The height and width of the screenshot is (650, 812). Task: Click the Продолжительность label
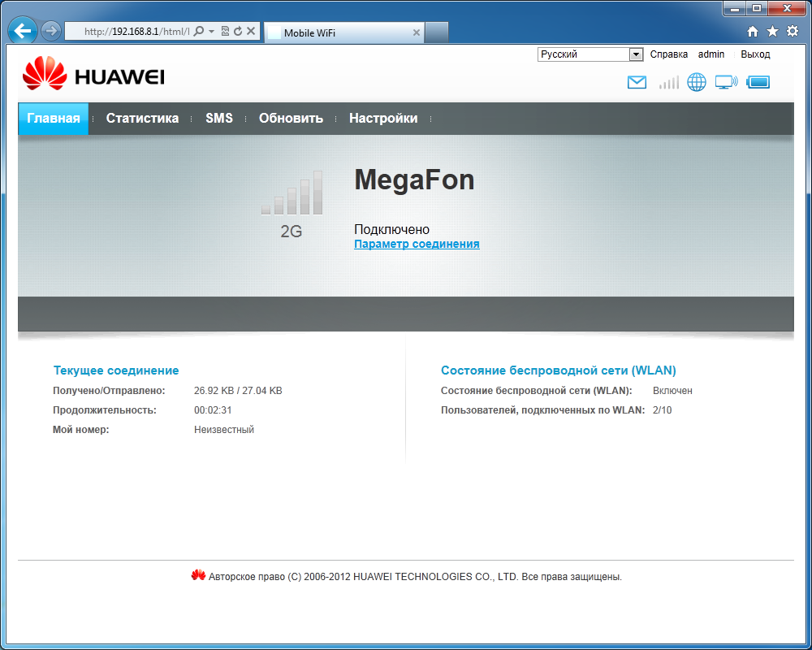click(x=105, y=410)
